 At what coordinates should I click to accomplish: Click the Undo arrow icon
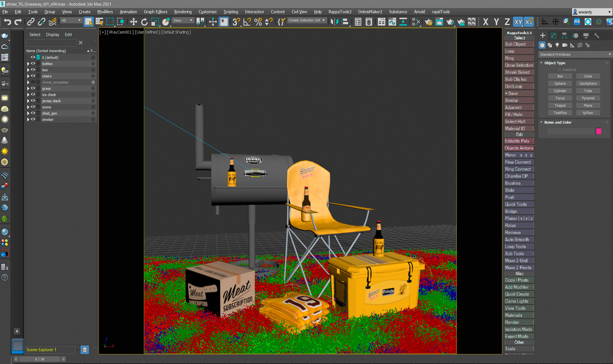tap(7, 22)
